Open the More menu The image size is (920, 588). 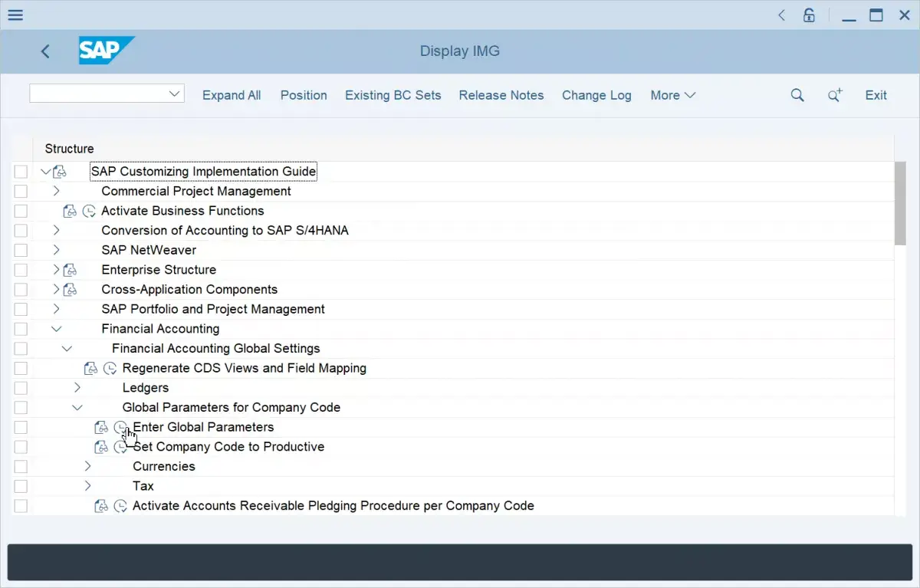672,95
